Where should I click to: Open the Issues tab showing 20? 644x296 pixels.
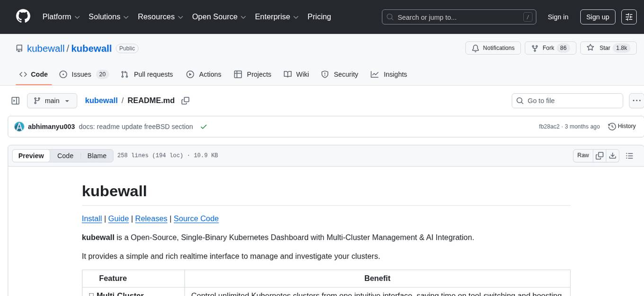84,74
